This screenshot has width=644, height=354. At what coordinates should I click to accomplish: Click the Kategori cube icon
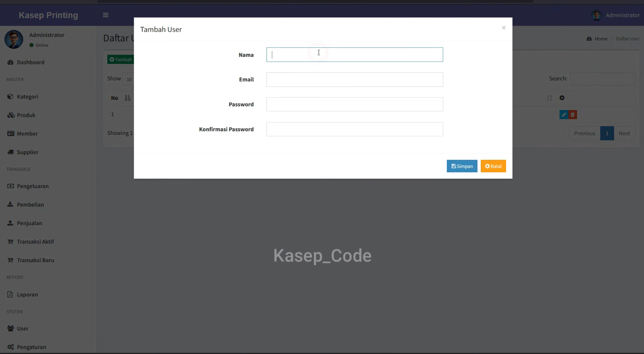click(10, 97)
